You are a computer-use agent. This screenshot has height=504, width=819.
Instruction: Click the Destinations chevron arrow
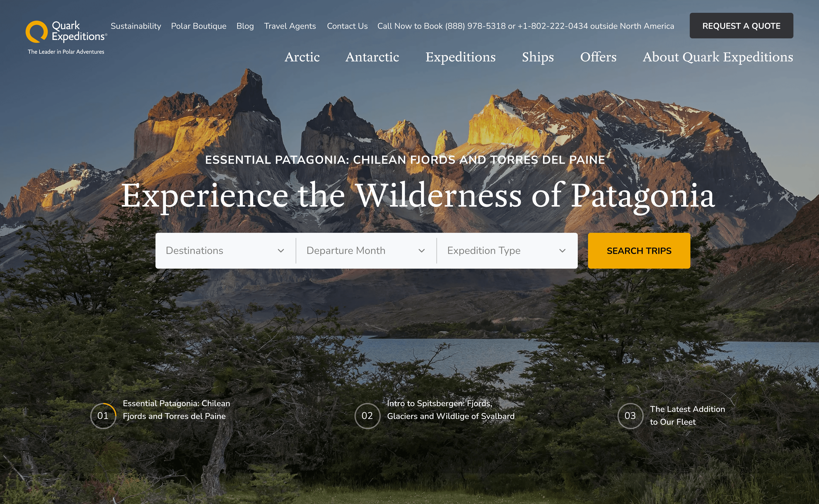[281, 251]
